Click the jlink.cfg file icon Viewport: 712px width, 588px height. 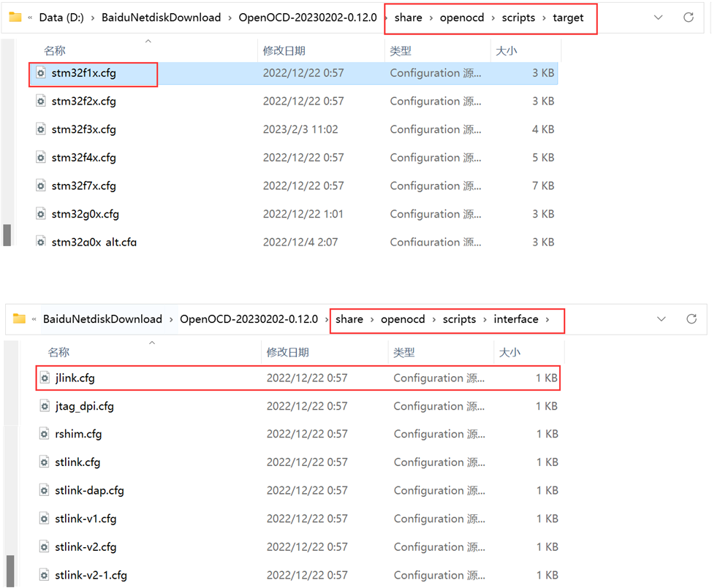45,378
